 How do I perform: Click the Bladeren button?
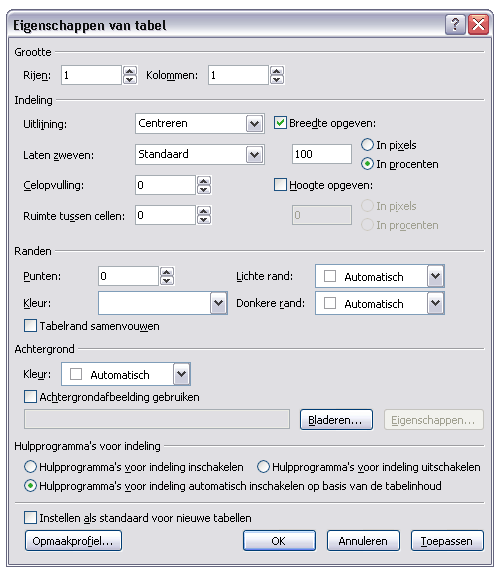click(336, 420)
